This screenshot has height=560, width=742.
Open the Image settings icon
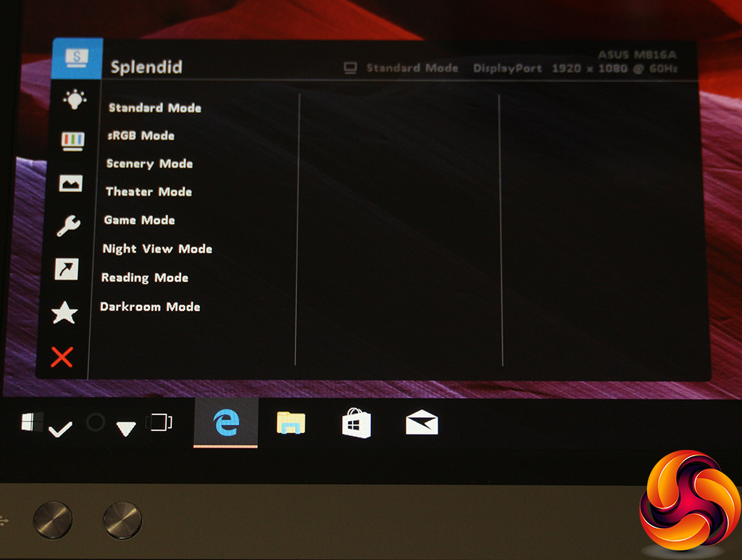[70, 183]
